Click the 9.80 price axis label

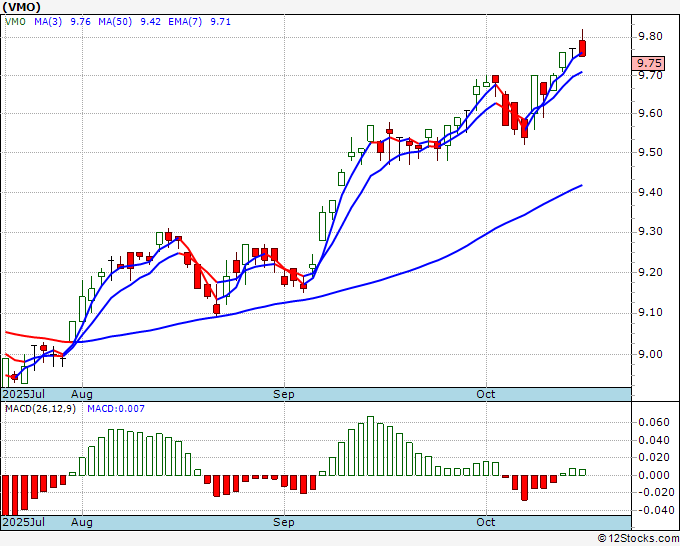click(651, 36)
